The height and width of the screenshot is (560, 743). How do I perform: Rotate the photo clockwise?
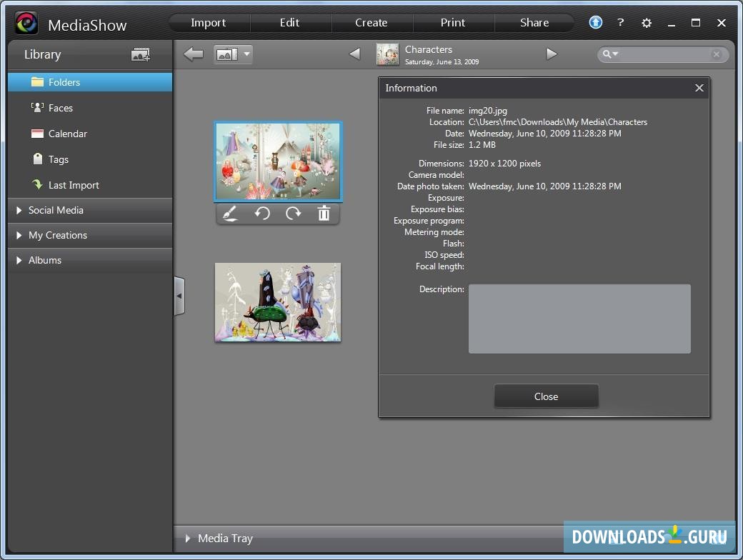coord(294,214)
